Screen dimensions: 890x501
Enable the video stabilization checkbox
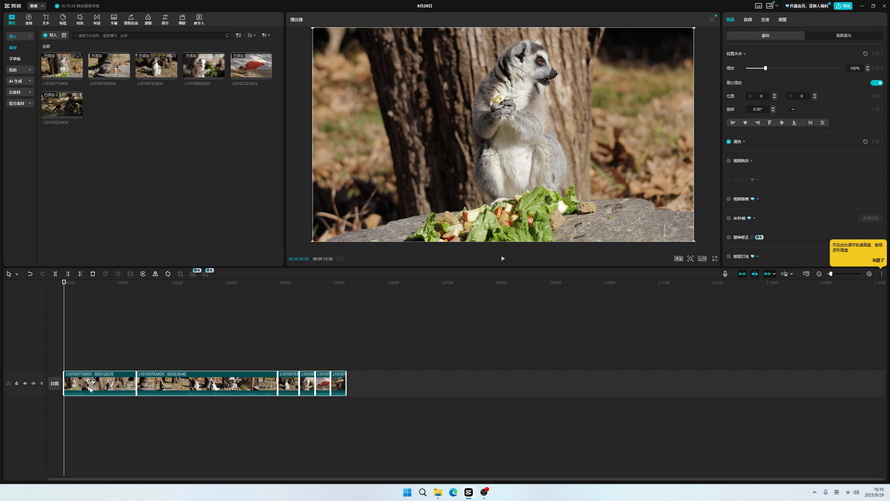729,160
